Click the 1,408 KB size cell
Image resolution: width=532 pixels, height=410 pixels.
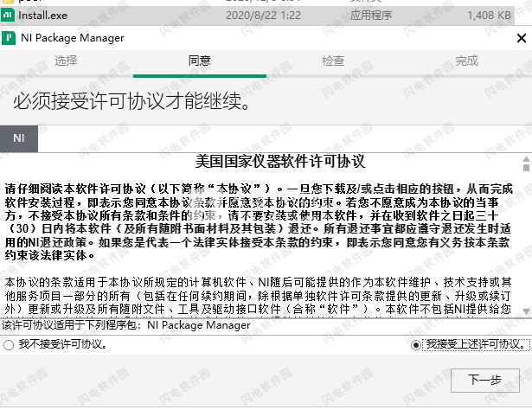(x=489, y=16)
